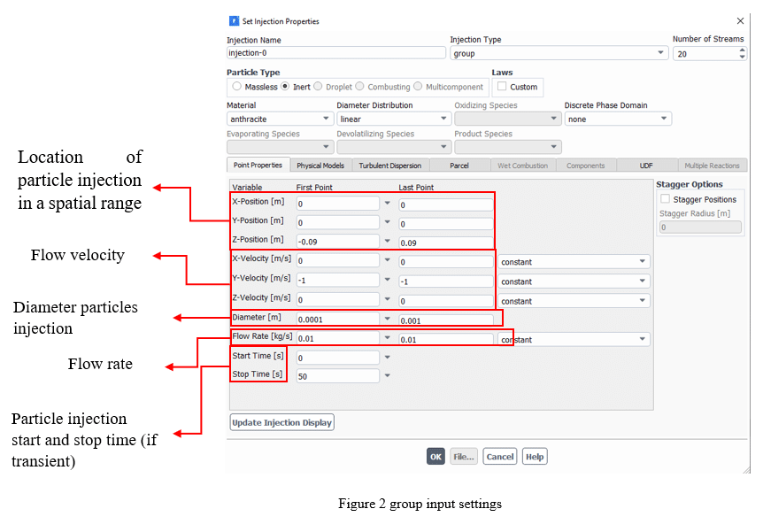Select the Massless particle type
Screen dimensions: 763x532
coord(237,87)
